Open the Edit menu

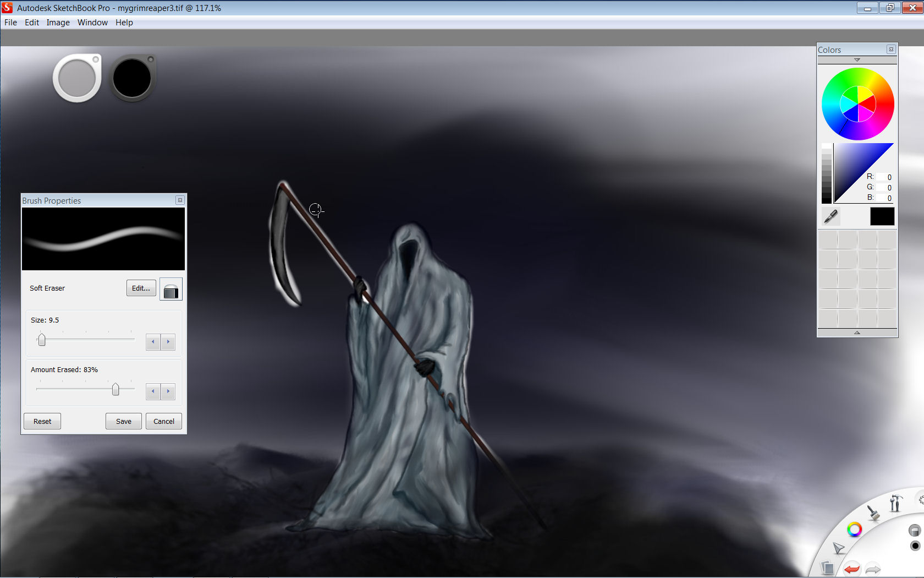pyautogui.click(x=32, y=23)
